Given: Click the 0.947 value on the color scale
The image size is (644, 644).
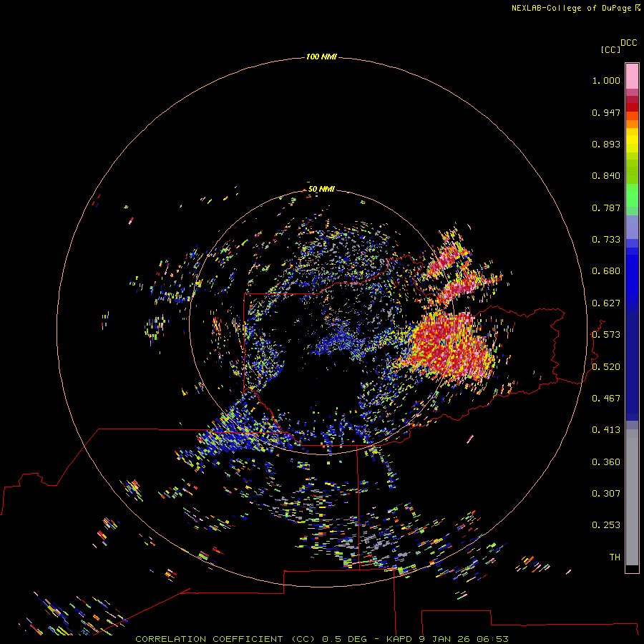Looking at the screenshot, I should [606, 112].
